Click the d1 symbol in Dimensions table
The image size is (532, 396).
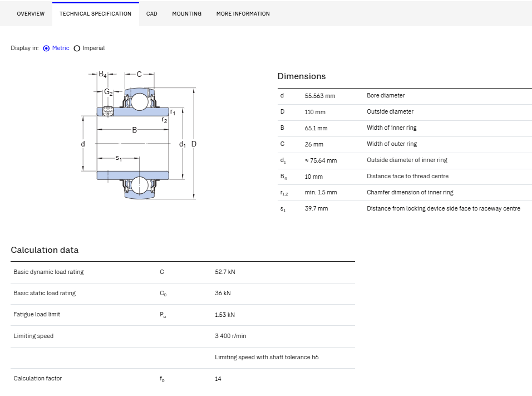click(x=283, y=160)
